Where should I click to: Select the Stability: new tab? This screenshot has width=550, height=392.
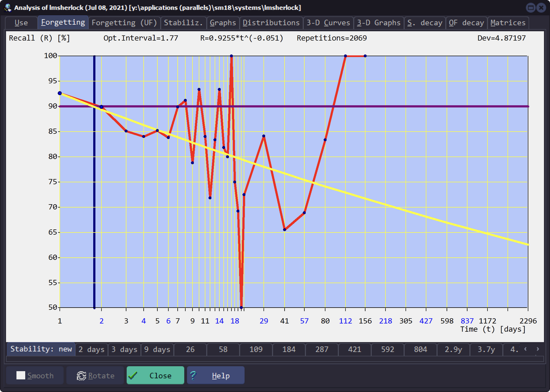(x=41, y=349)
